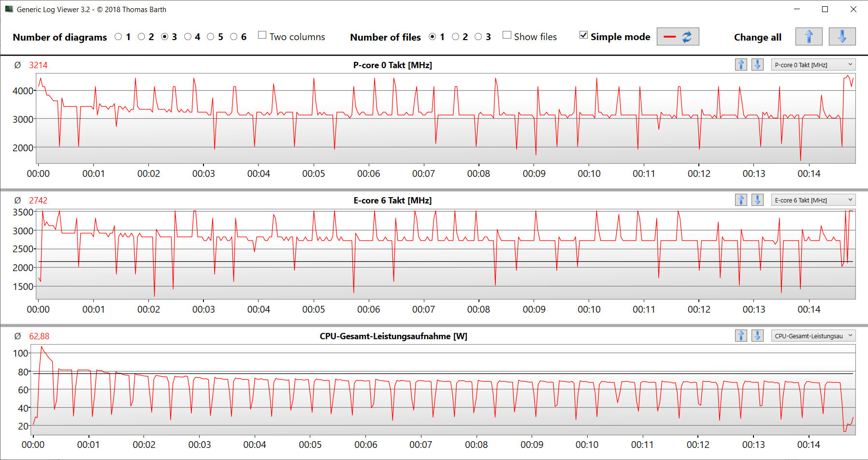Enable the Two columns checkbox

coord(262,35)
